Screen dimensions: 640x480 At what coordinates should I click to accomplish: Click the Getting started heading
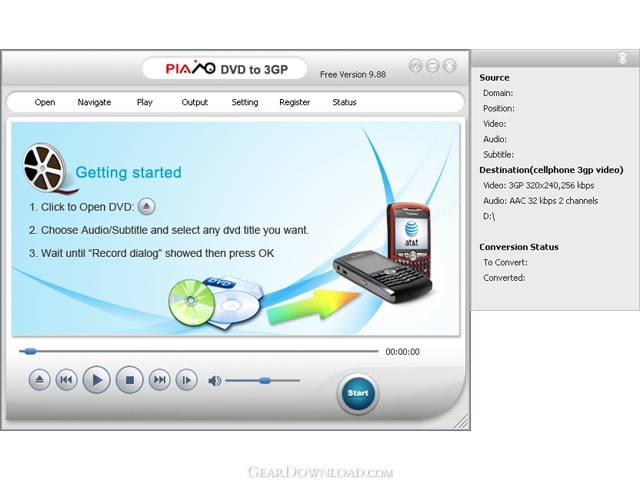(x=128, y=172)
